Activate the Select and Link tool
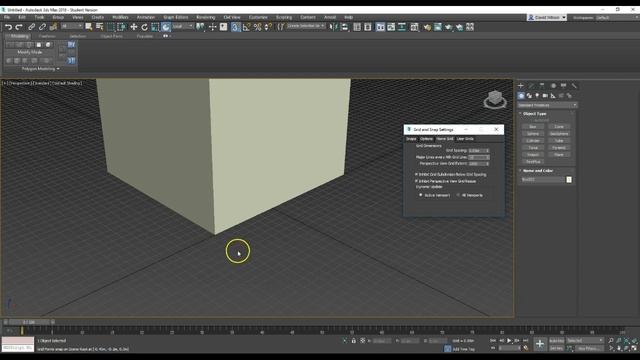 [31, 27]
